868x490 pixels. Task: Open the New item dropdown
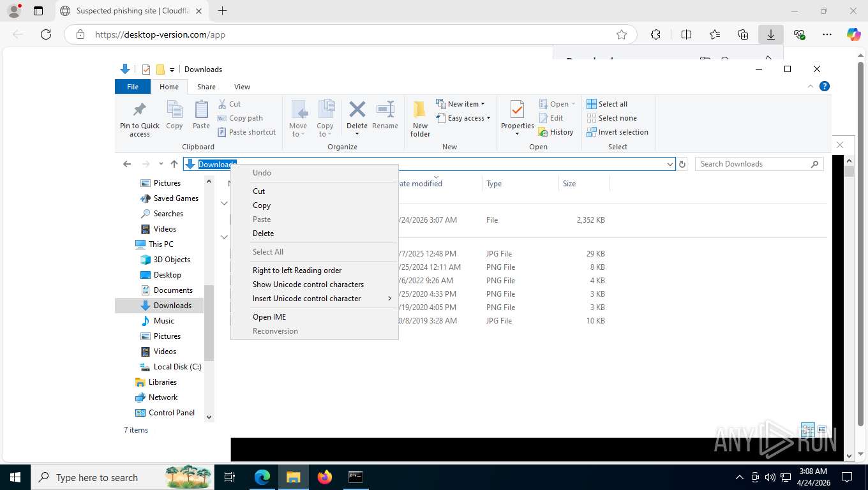[x=460, y=104]
